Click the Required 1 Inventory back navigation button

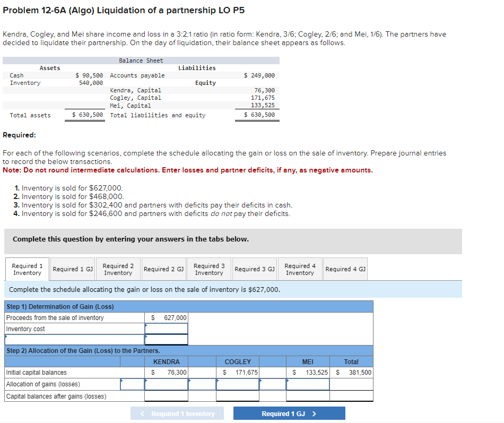point(177,413)
